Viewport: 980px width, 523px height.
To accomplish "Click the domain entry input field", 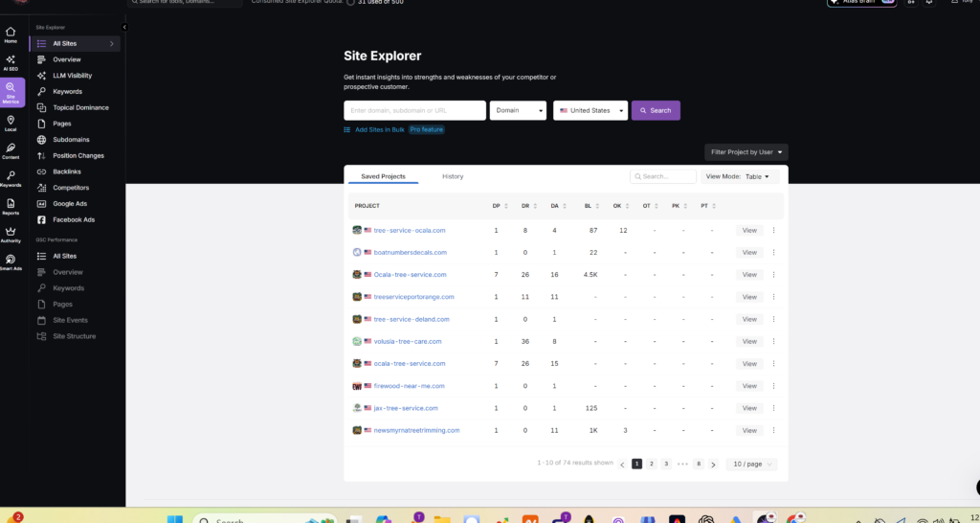I will 414,111.
